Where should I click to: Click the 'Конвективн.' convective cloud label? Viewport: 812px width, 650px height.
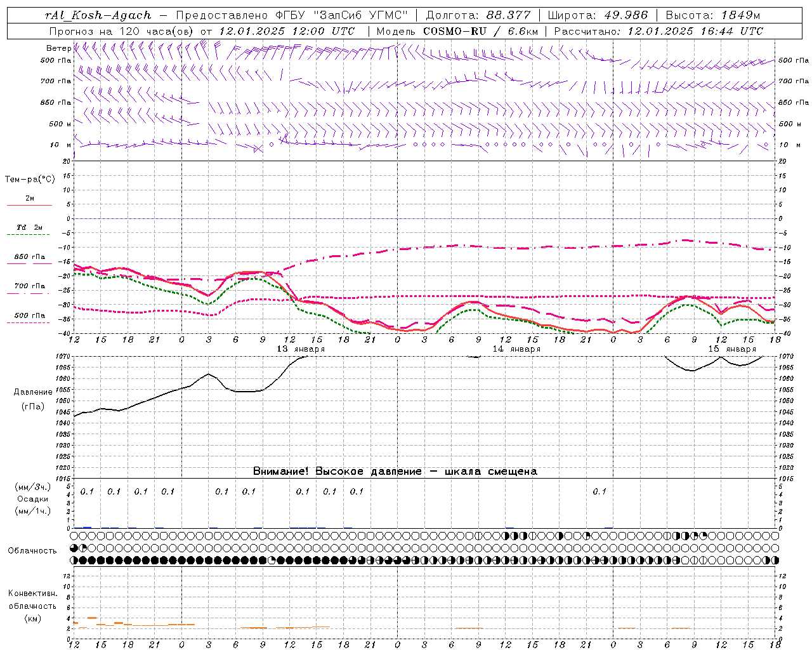coord(32,594)
